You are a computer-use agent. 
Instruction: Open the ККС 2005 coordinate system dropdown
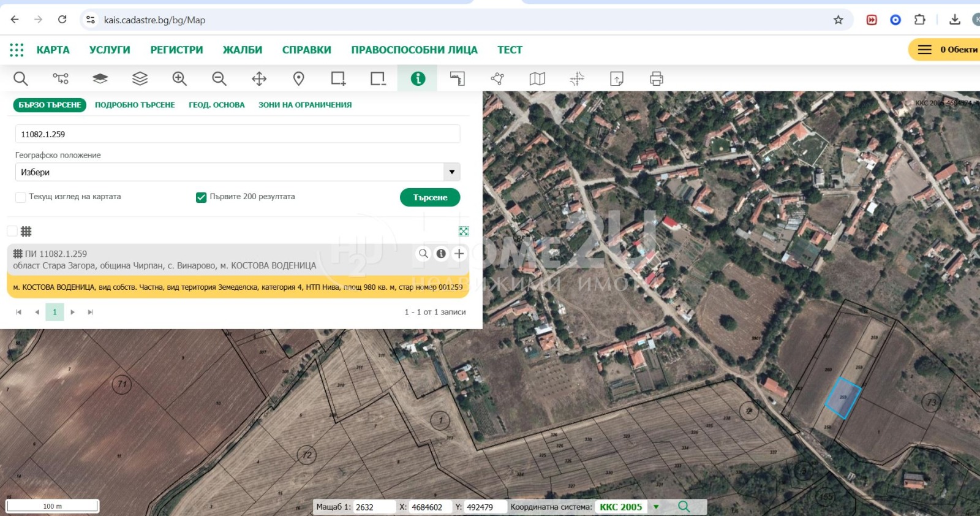point(656,507)
